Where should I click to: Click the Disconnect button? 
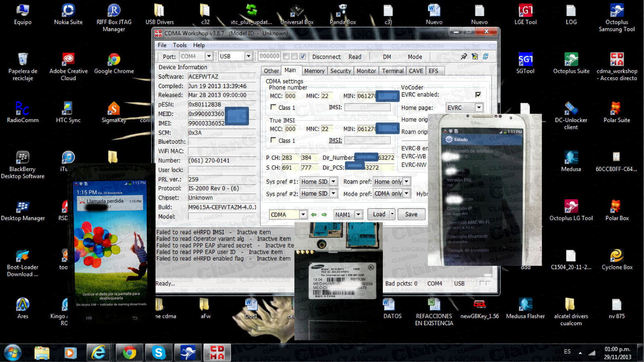(326, 57)
